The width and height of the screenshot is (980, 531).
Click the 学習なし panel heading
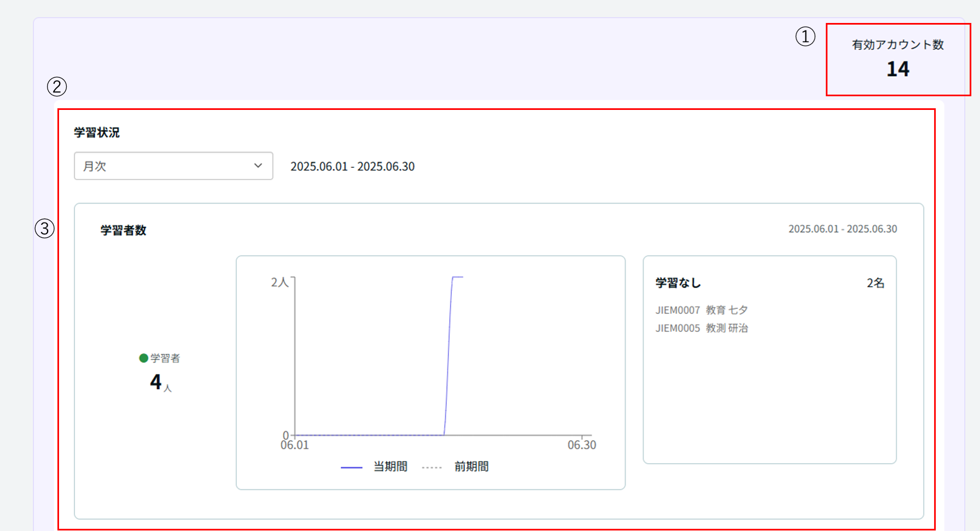click(678, 283)
